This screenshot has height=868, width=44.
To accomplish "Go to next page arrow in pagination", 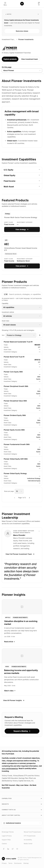I will (29, 497).
